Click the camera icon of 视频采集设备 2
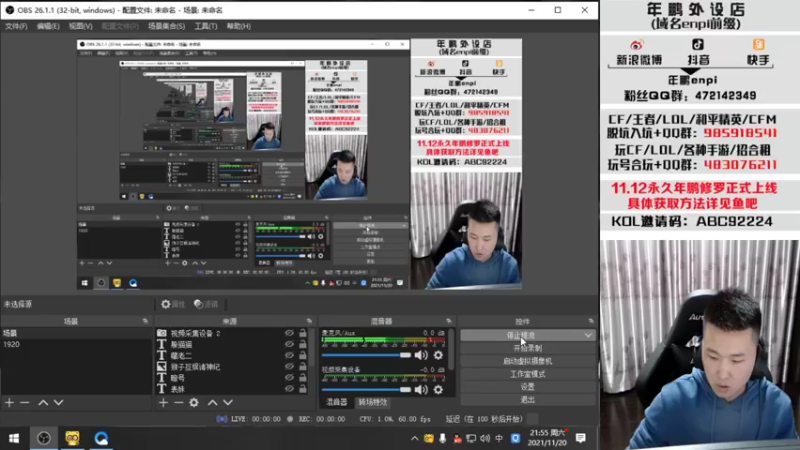The width and height of the screenshot is (800, 450). coord(161,333)
